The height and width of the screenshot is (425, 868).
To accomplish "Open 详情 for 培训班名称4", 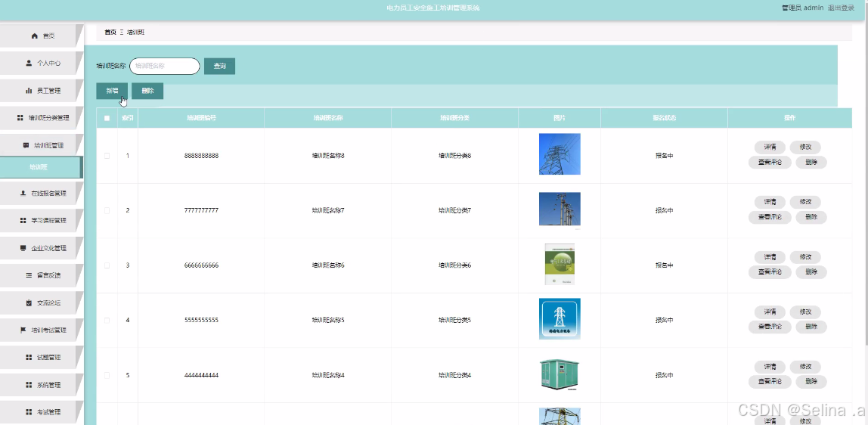I will click(x=770, y=366).
